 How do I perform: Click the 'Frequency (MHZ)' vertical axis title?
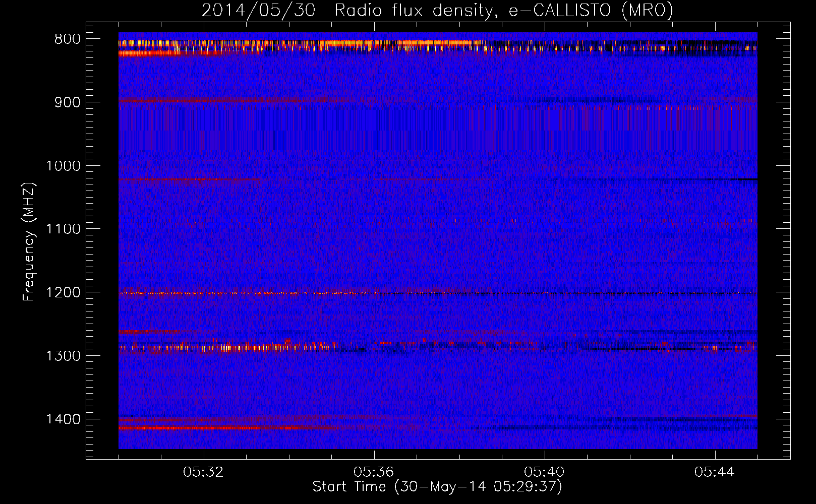click(29, 242)
